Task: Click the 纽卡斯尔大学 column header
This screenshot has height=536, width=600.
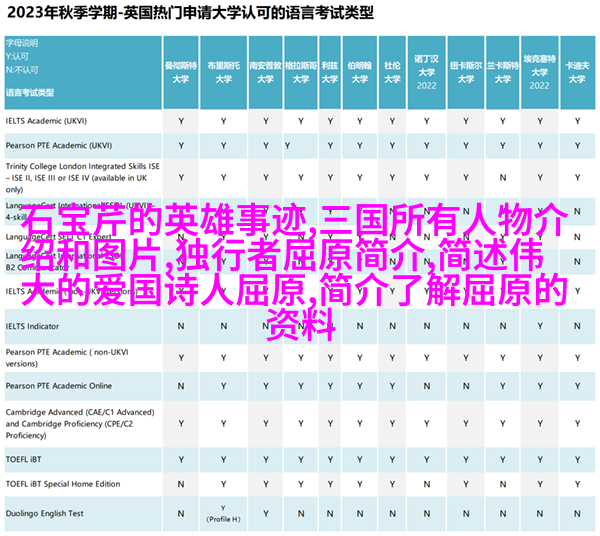Action: (466, 72)
